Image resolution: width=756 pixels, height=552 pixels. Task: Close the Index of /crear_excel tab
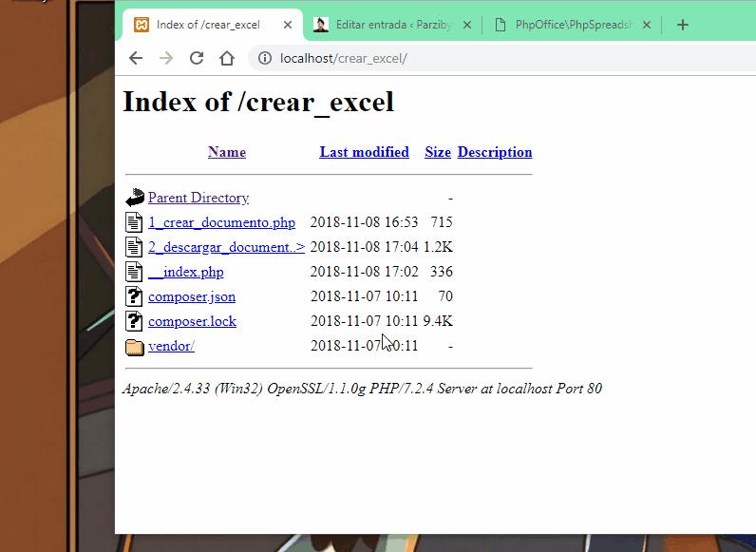point(288,25)
